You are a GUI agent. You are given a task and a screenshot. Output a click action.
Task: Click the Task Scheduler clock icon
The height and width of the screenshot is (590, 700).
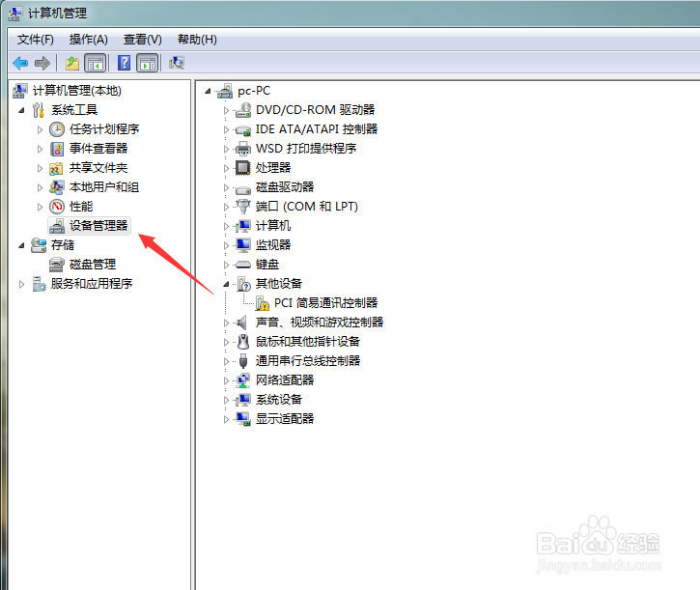(57, 129)
